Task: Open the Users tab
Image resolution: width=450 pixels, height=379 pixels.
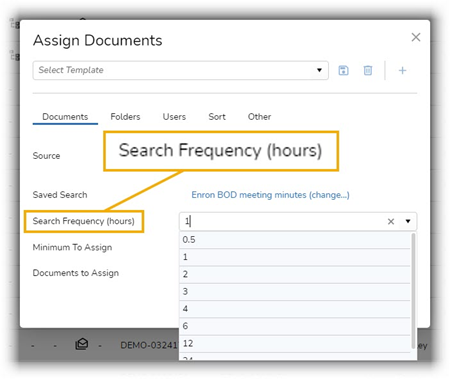Action: click(174, 117)
